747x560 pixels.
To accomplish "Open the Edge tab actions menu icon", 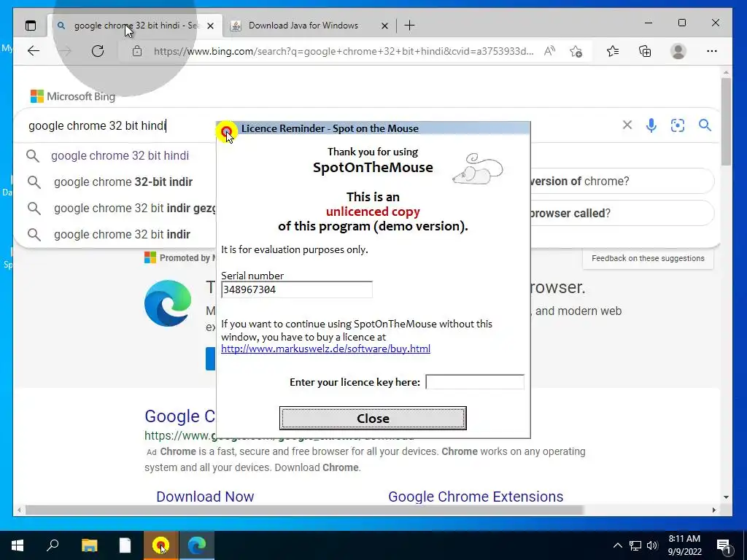I will [31, 26].
